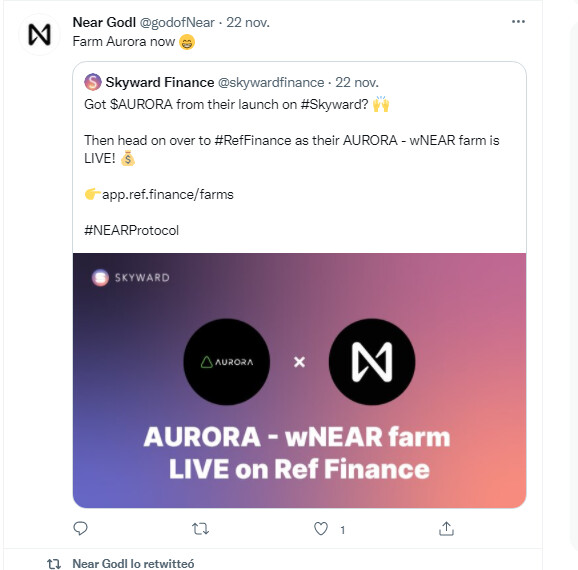
Task: Open the tweet's 22 nov. timestamp
Action: click(248, 22)
